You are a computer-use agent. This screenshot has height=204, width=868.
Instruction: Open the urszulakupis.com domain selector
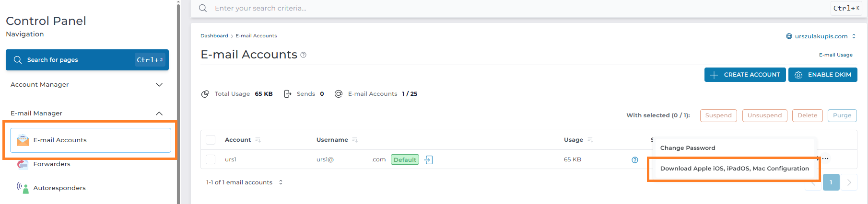tap(821, 36)
